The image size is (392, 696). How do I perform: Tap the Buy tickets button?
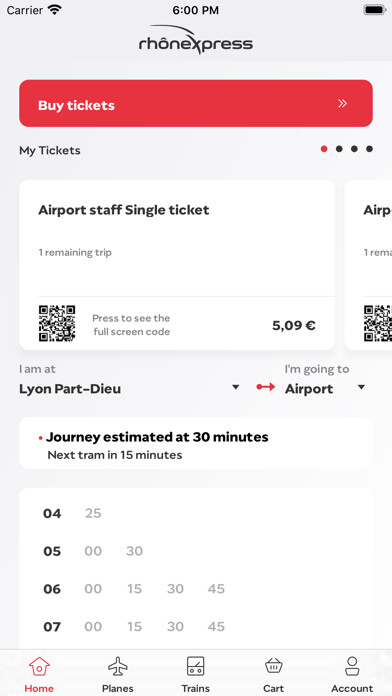[196, 103]
